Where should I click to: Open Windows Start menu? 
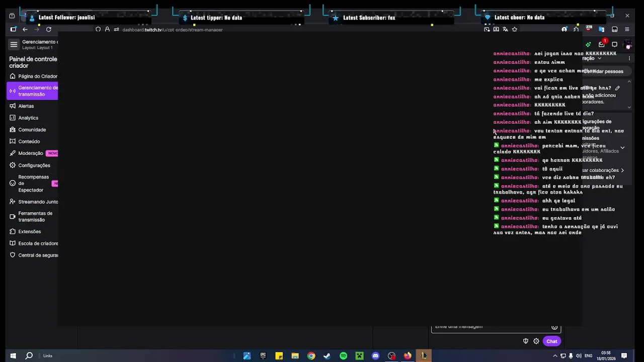click(13, 355)
